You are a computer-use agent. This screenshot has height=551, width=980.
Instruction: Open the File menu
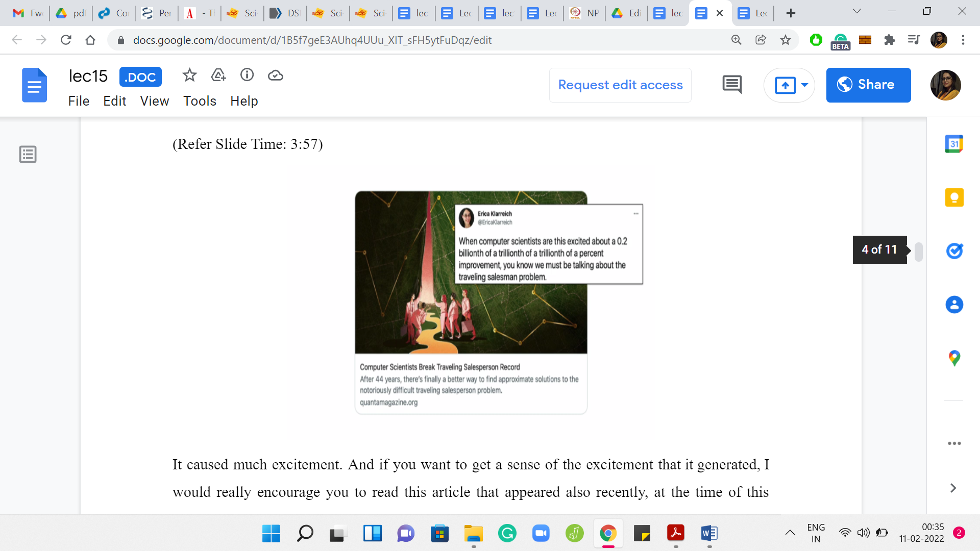(79, 101)
